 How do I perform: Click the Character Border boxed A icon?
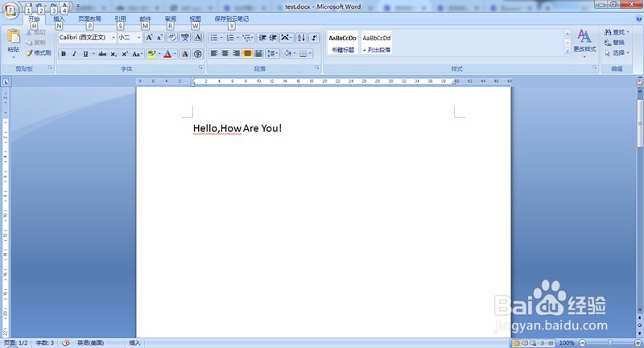click(x=198, y=37)
